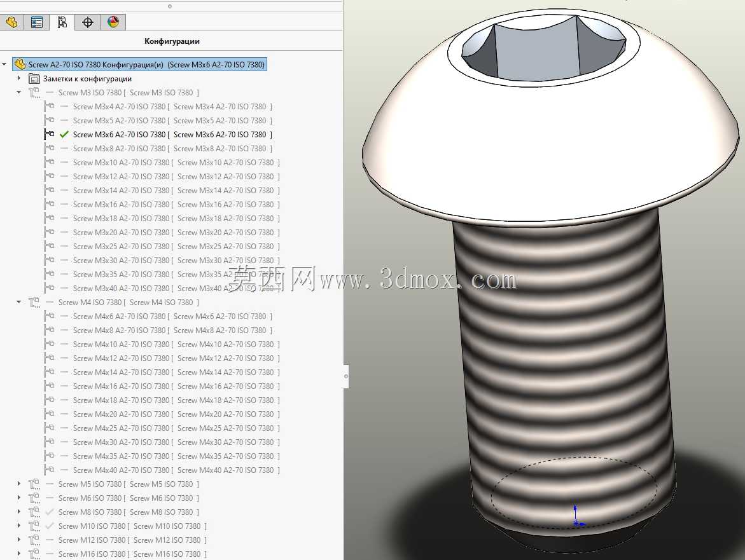This screenshot has height=560, width=745.
Task: Select the hex socket on the screw head
Action: [x=543, y=47]
